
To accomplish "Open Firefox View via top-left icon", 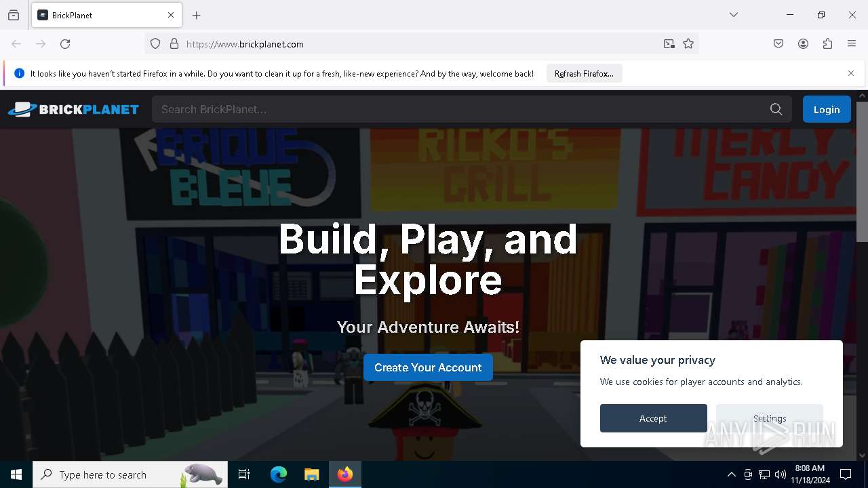I will [14, 15].
